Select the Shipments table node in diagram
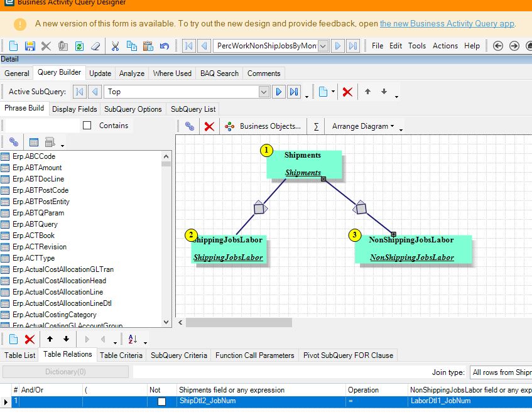 303,164
